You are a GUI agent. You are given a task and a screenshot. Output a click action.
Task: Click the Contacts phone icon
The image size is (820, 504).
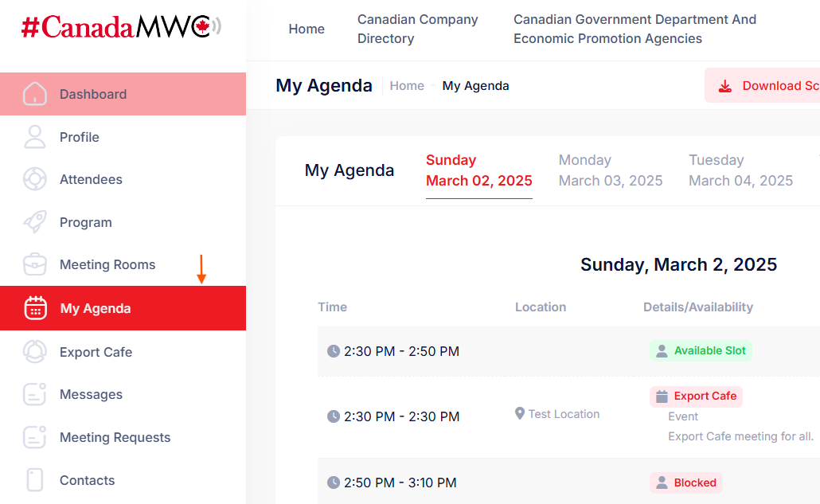point(35,480)
